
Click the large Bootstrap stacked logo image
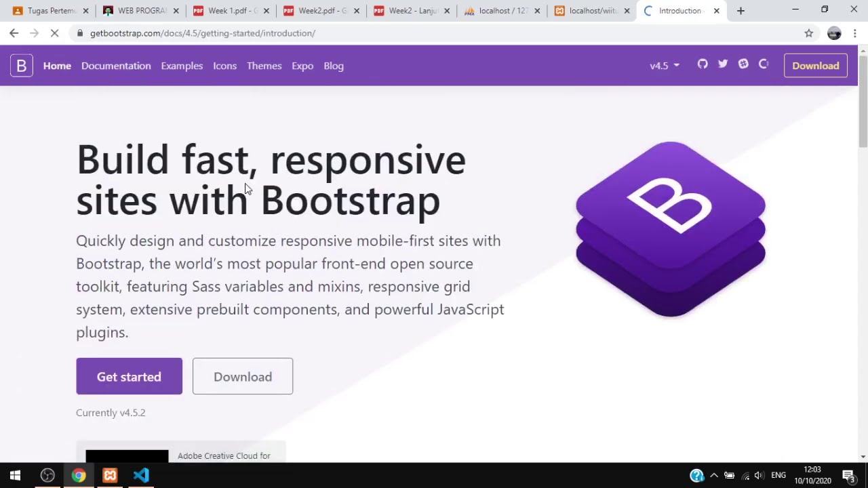tap(671, 229)
